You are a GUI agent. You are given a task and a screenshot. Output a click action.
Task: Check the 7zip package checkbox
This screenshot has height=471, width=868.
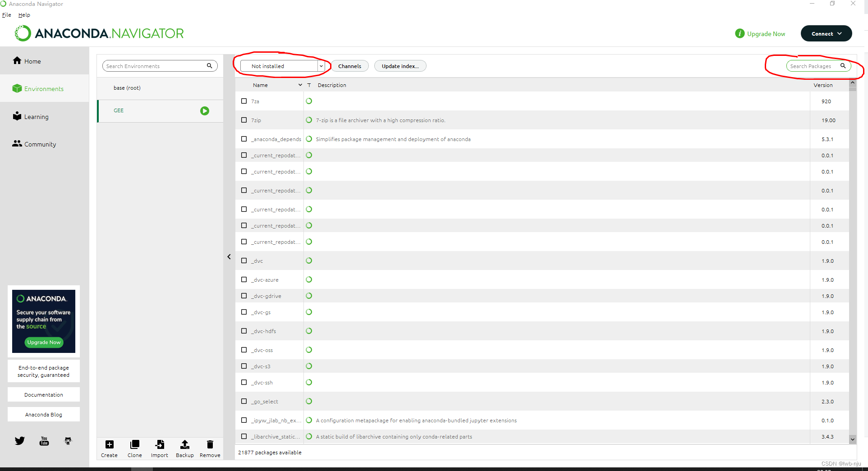tap(244, 120)
